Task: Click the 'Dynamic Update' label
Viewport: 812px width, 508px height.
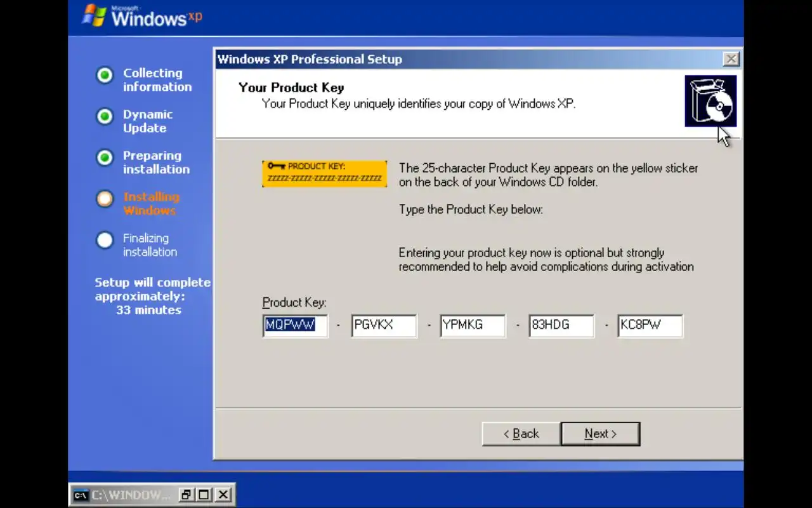Action: (148, 121)
